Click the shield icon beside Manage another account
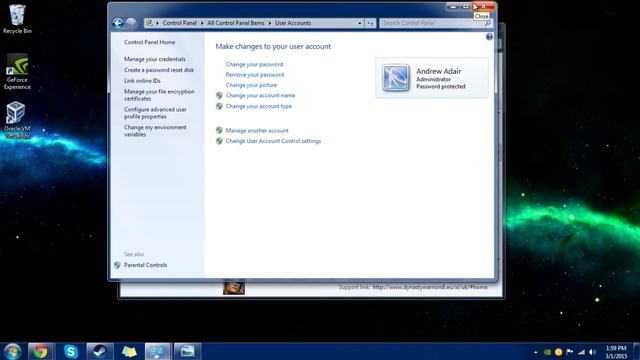 point(219,131)
